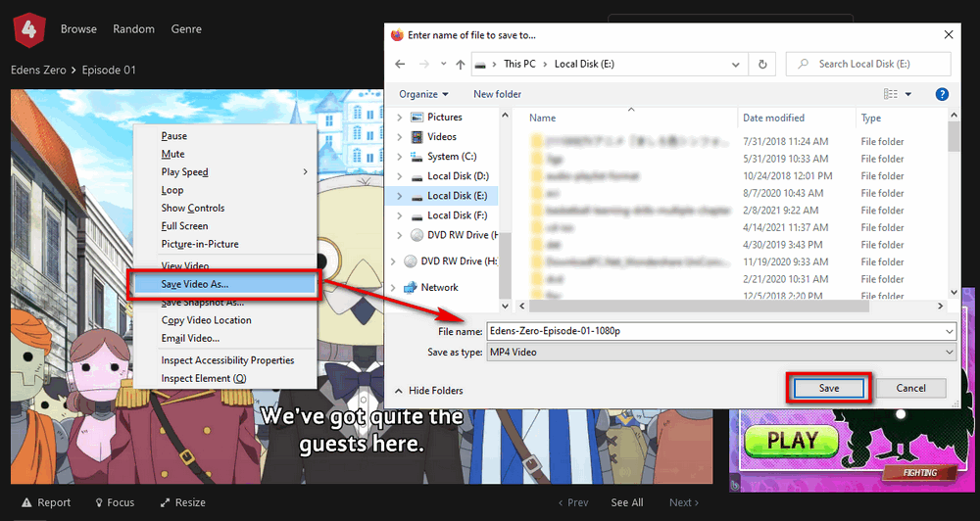Click the red site logo icon

pyautogui.click(x=29, y=28)
